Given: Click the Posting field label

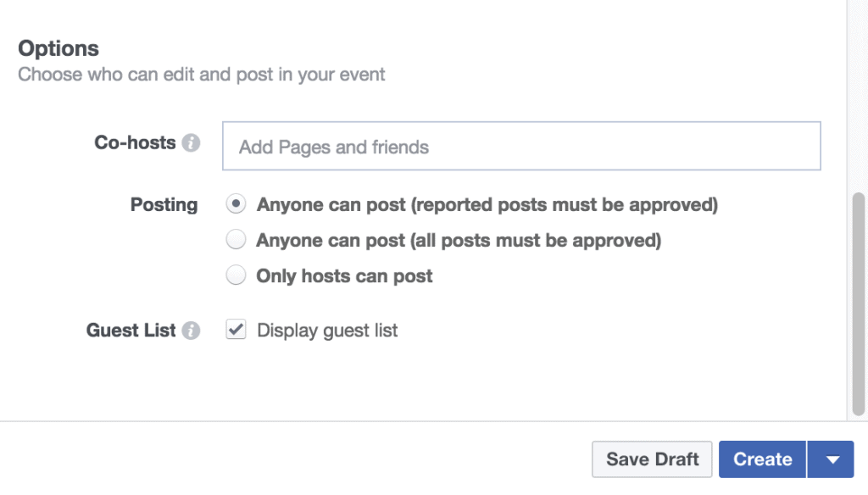Looking at the screenshot, I should tap(164, 205).
